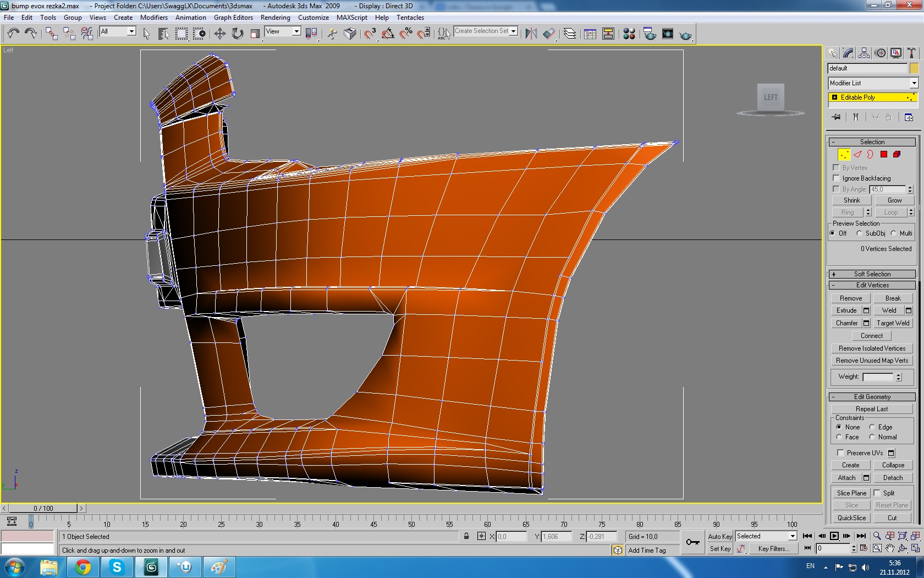Activate the Select and Rotate tool
Image resolution: width=924 pixels, height=578 pixels.
pos(237,34)
